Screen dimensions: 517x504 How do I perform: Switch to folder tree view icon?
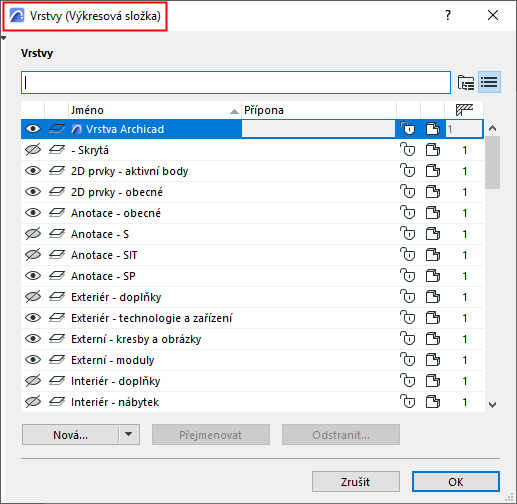pos(465,82)
